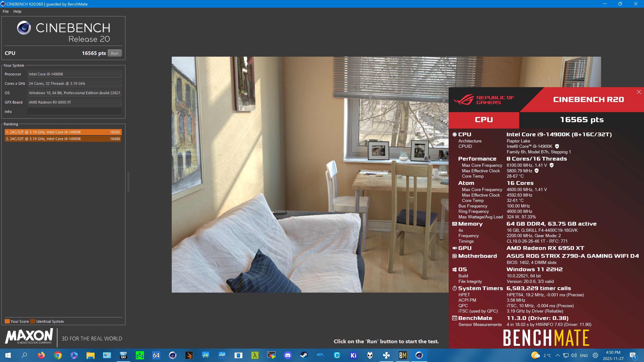The height and width of the screenshot is (362, 644).
Task: Click the shield beside 6100.00 MHz, 1.41 V
Action: 552,165
